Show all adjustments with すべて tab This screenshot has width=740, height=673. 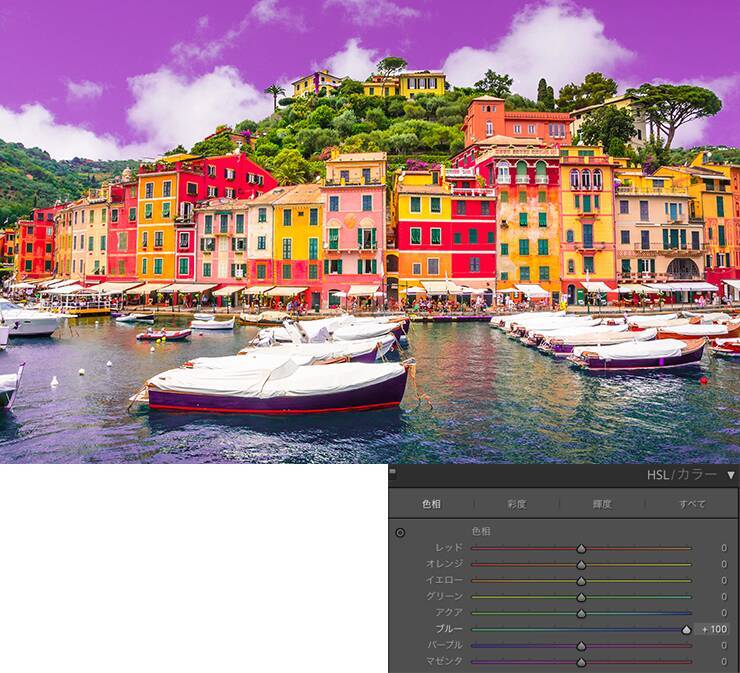[692, 504]
